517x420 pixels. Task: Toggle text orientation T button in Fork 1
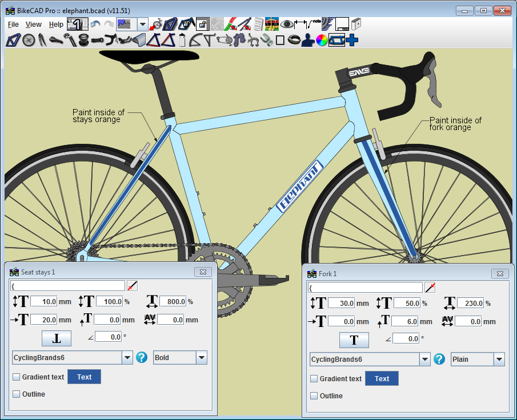[354, 340]
